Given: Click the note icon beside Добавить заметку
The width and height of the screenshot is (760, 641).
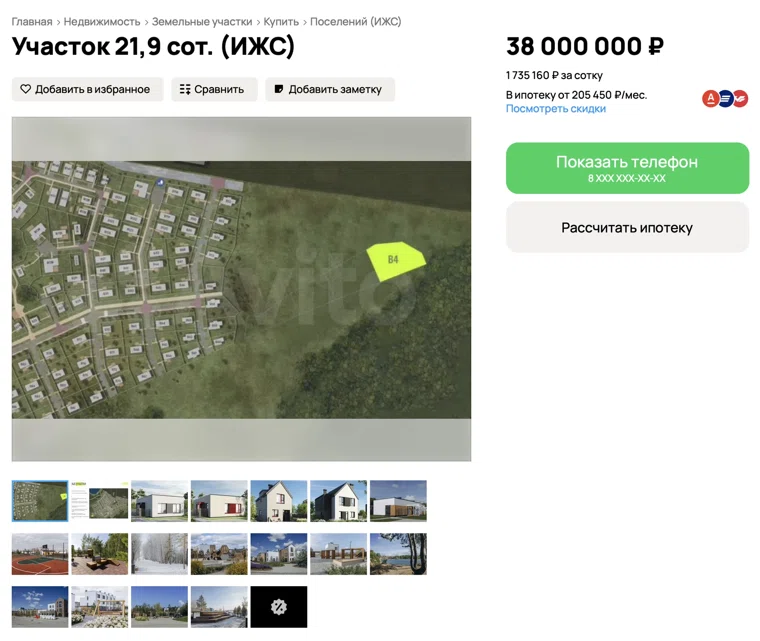Looking at the screenshot, I should click(279, 89).
